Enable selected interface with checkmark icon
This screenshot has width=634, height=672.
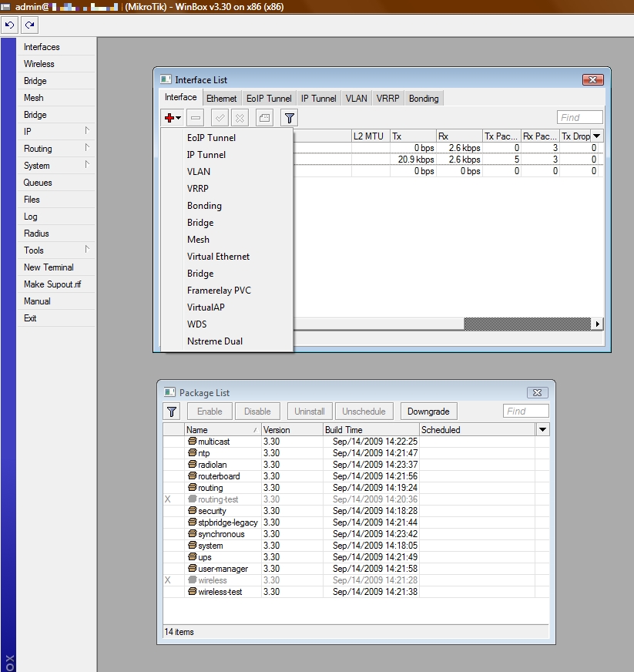click(x=220, y=118)
